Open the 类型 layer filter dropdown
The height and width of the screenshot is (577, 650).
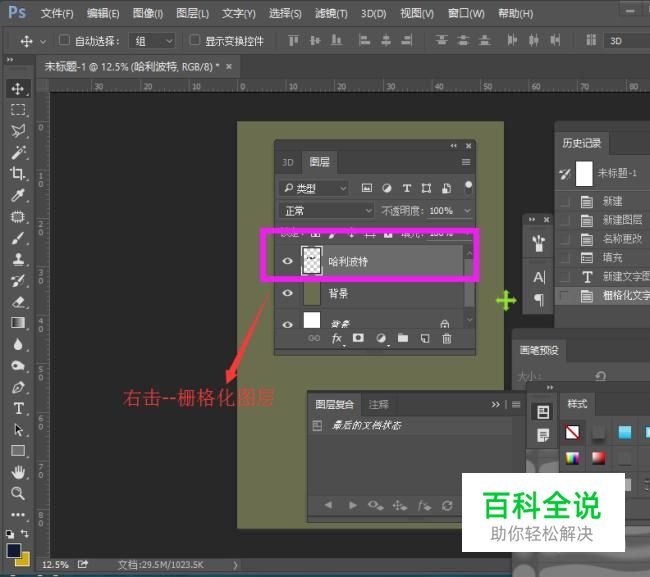[314, 189]
